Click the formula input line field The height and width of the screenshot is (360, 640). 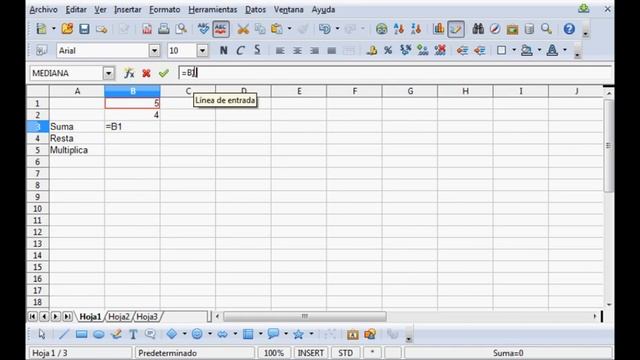coord(395,73)
